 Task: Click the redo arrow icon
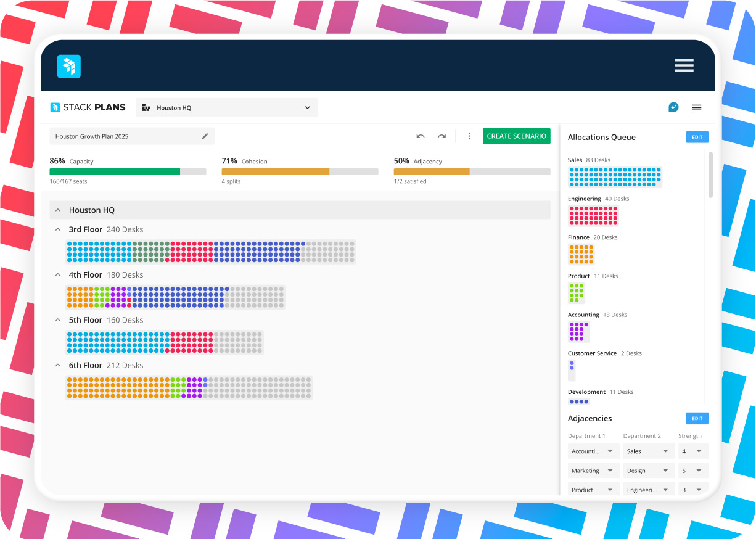[442, 136]
